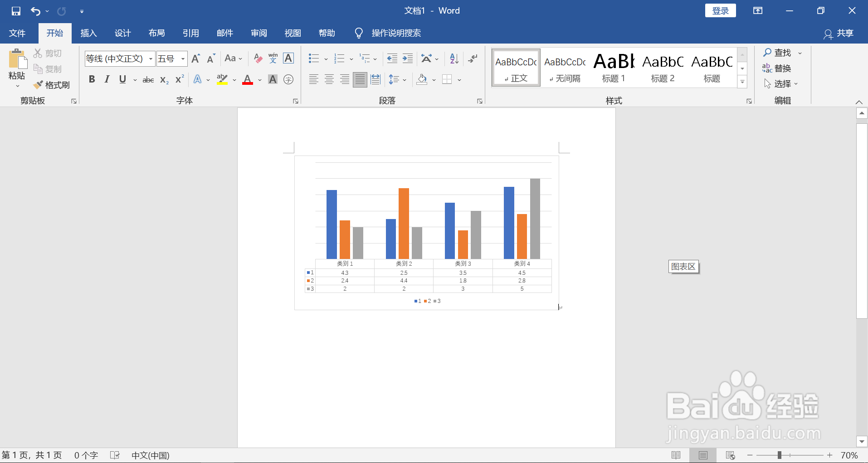868x463 pixels.
Task: Increase paragraph indent
Action: pyautogui.click(x=408, y=58)
